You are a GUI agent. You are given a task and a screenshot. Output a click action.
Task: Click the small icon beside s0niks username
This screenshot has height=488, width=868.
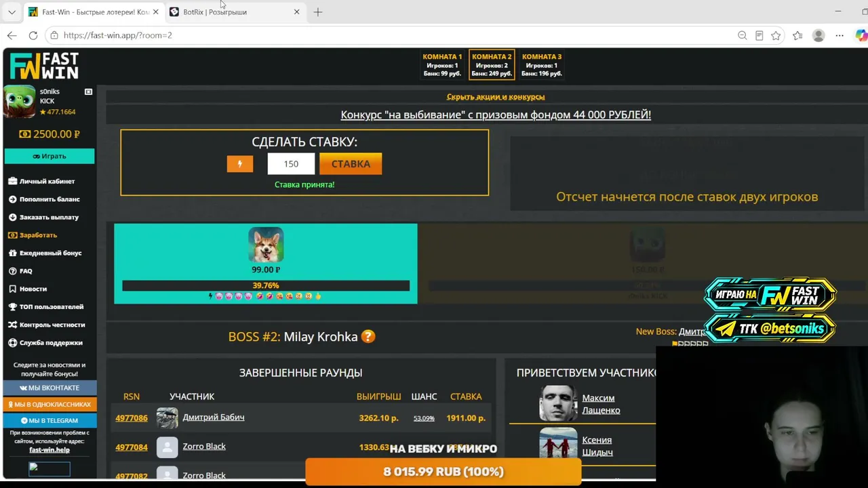click(88, 91)
